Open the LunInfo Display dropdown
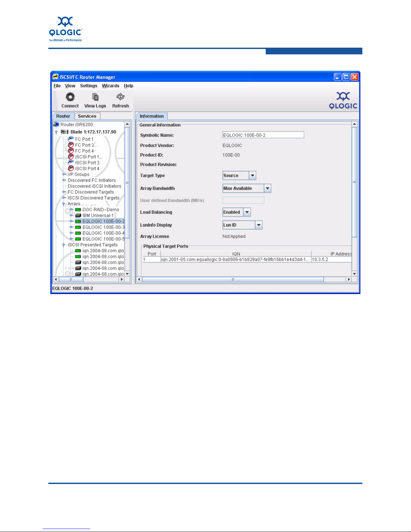This screenshot has height=532, width=411. pos(259,225)
